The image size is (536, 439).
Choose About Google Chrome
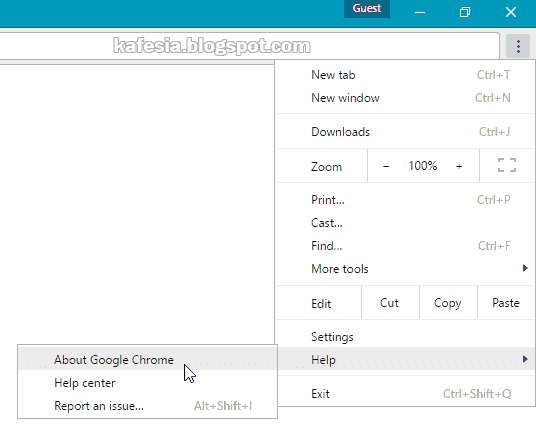(x=147, y=360)
